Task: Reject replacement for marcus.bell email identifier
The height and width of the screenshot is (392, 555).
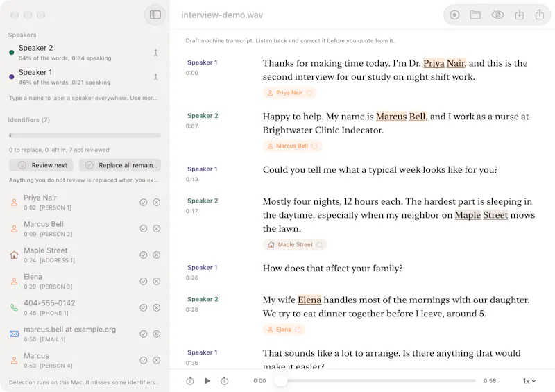Action: coord(157,334)
